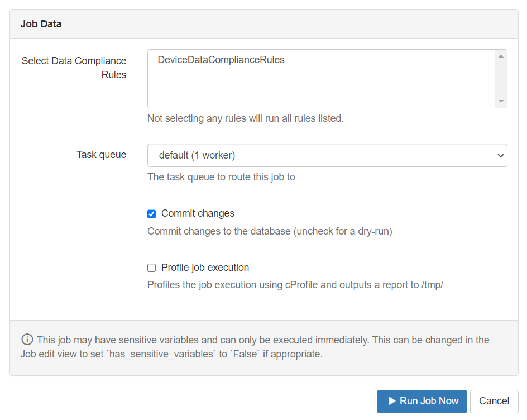Uncheck Commit changes for a dry-run

151,213
